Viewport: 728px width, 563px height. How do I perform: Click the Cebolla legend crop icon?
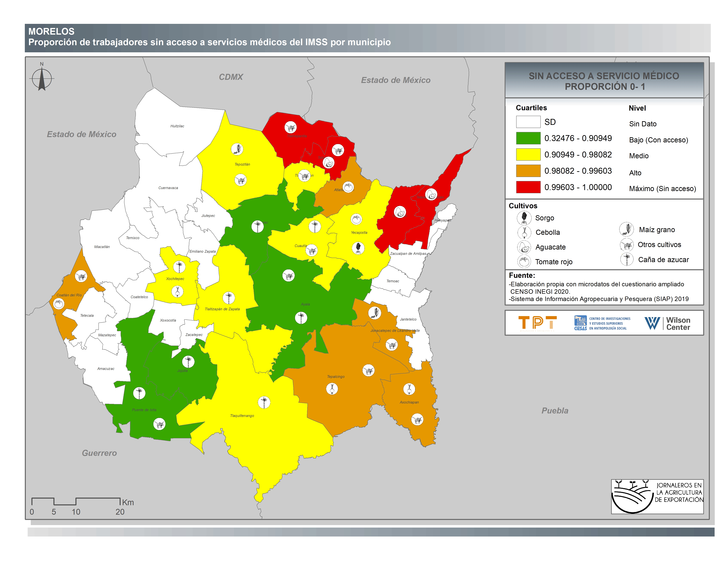(x=524, y=232)
